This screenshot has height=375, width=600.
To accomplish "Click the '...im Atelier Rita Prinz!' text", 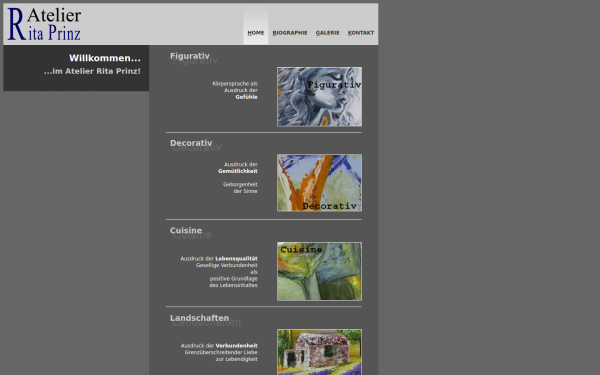I will 92,71.
